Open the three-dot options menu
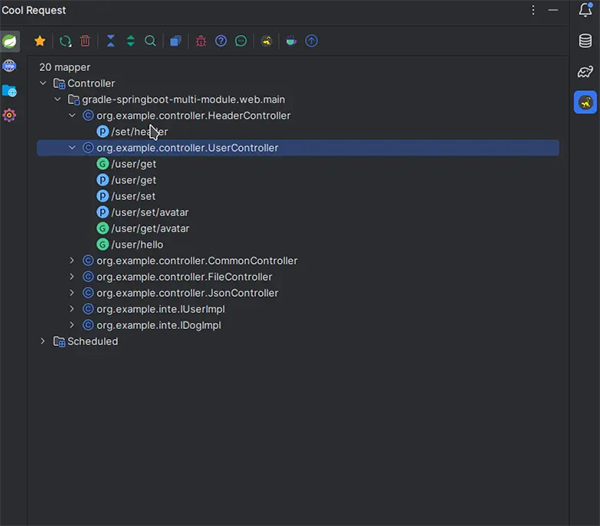Viewport: 600px width, 526px height. coord(533,10)
